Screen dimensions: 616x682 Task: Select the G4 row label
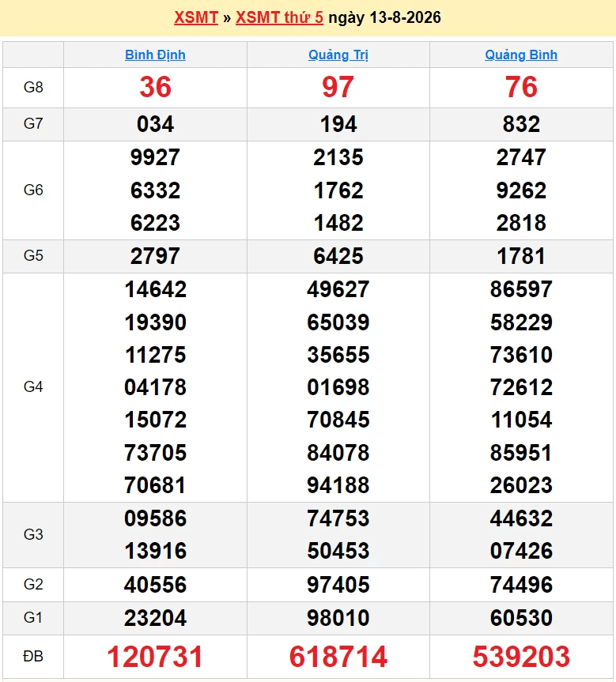[x=33, y=387]
